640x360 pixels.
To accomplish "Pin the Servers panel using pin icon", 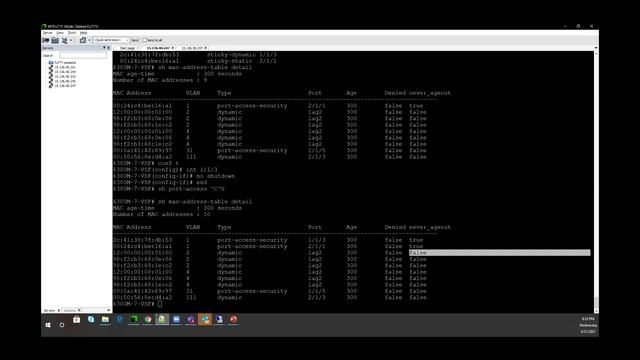I will point(104,48).
